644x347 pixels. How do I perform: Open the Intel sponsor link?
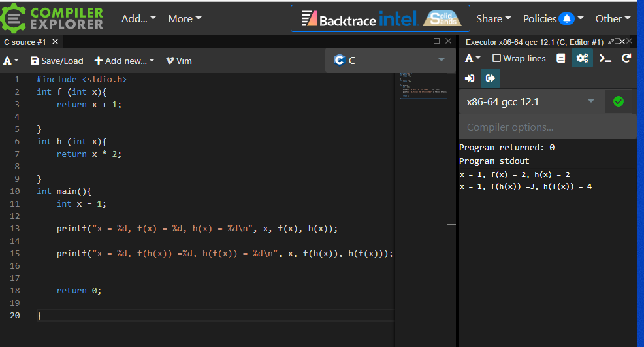[x=398, y=18]
